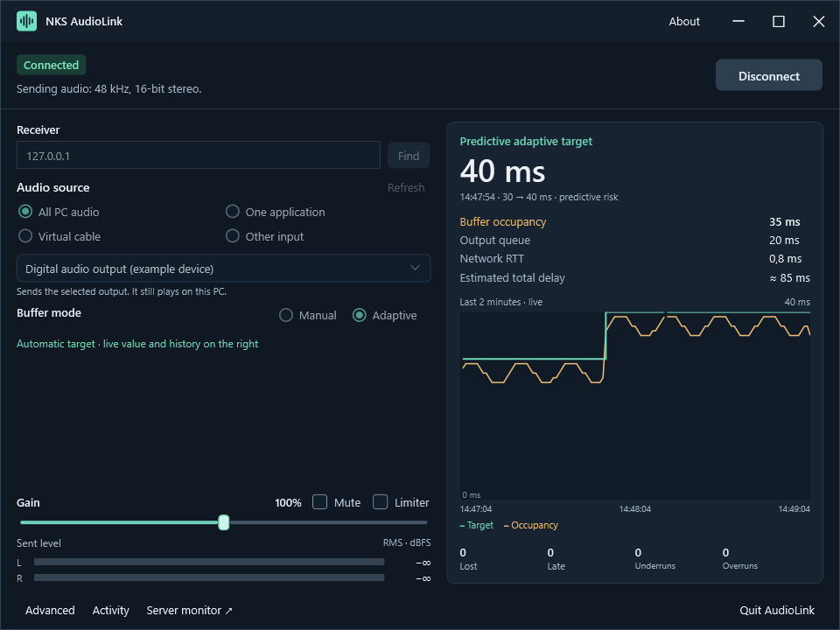Show the Activity log

tap(111, 610)
